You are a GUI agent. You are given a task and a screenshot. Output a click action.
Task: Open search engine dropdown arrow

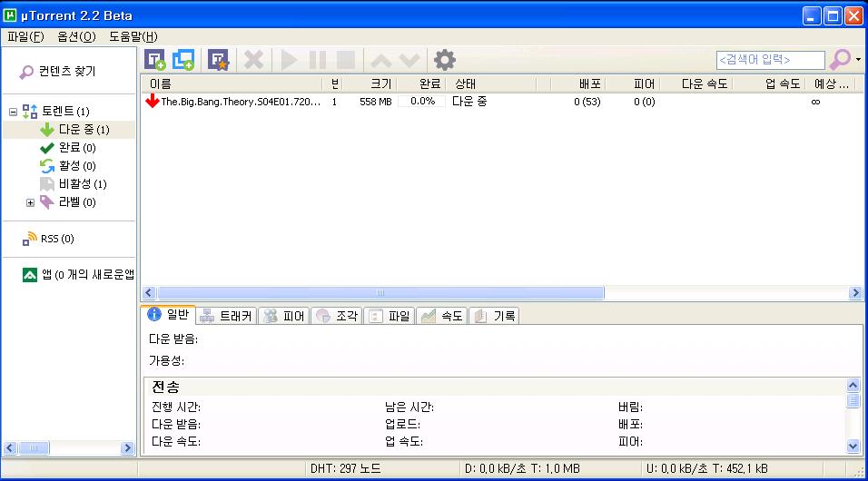coord(858,59)
